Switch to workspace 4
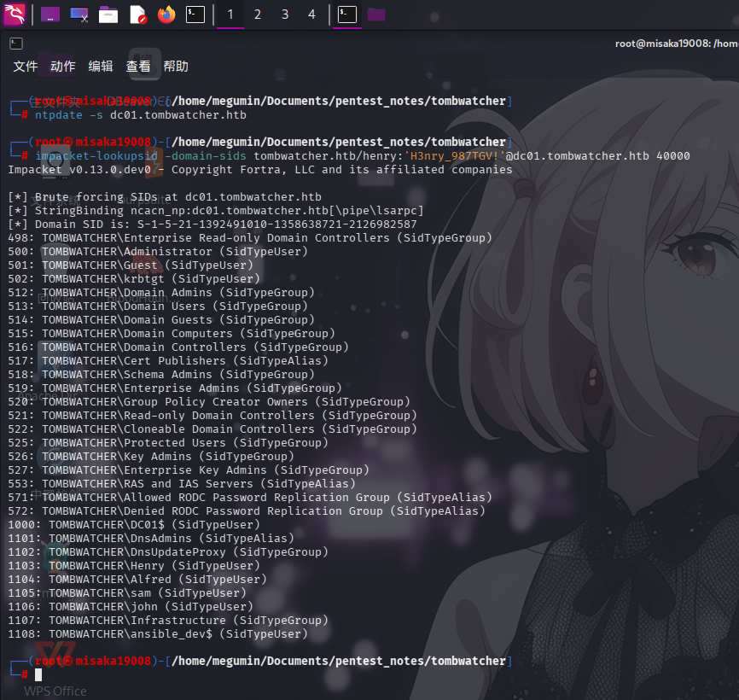Viewport: 739px width, 700px height. click(x=311, y=15)
